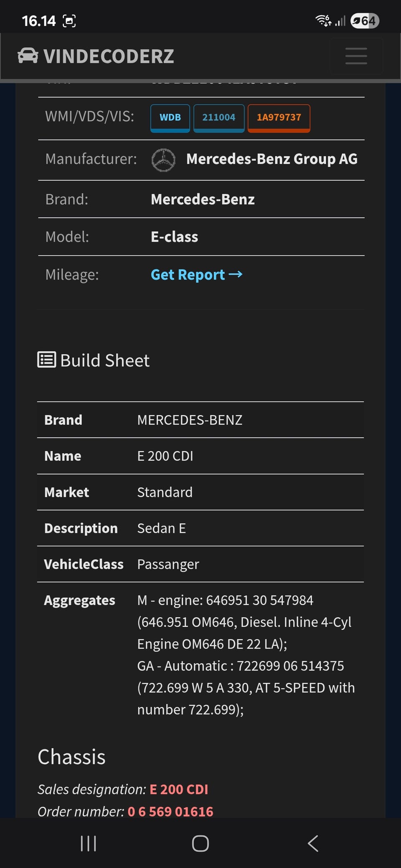Tap the Android home button
This screenshot has width=401, height=868.
(200, 843)
